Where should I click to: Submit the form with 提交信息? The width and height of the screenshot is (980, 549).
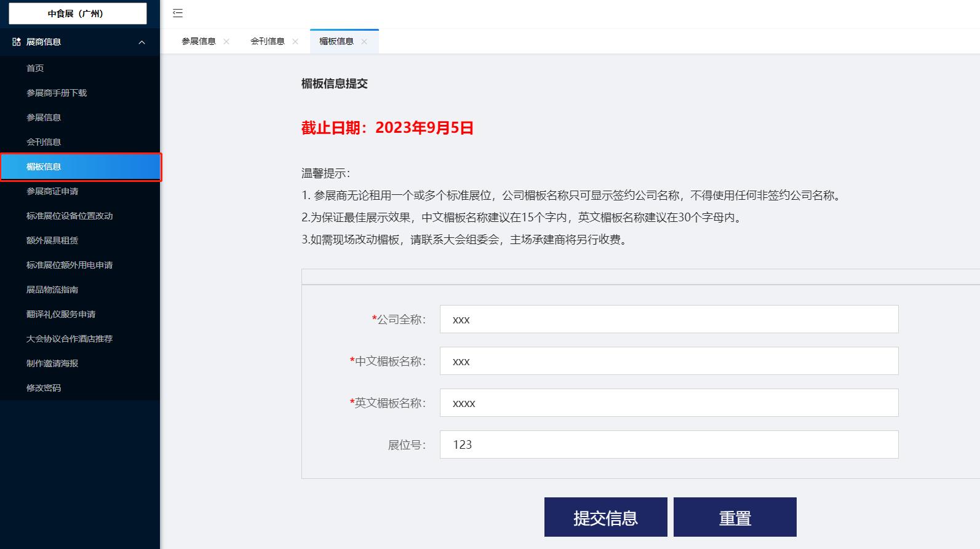tap(605, 517)
